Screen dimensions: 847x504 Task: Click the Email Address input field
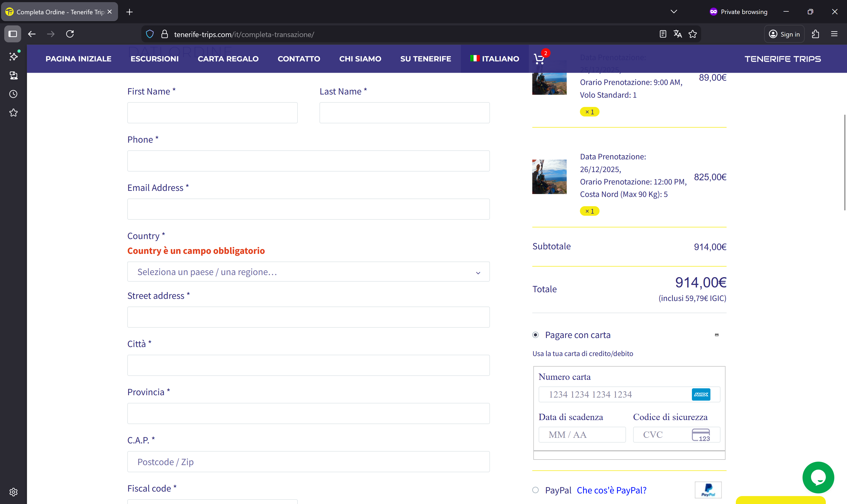tap(308, 209)
